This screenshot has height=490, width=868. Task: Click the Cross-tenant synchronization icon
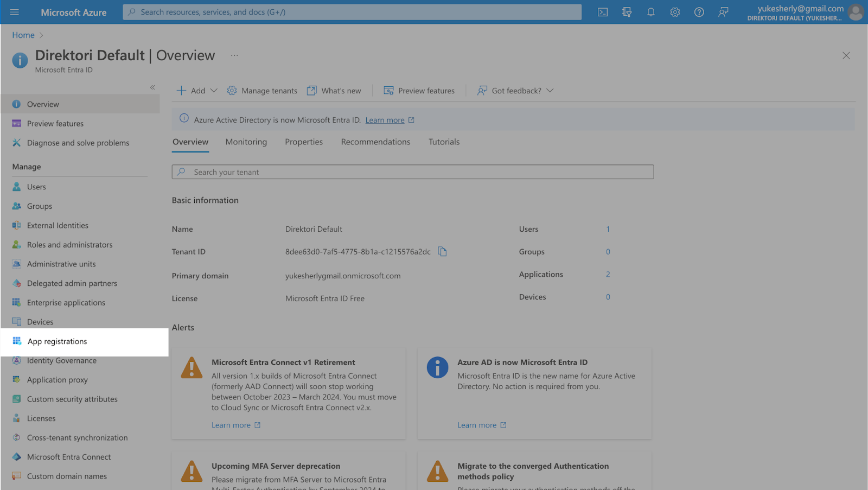tap(17, 437)
